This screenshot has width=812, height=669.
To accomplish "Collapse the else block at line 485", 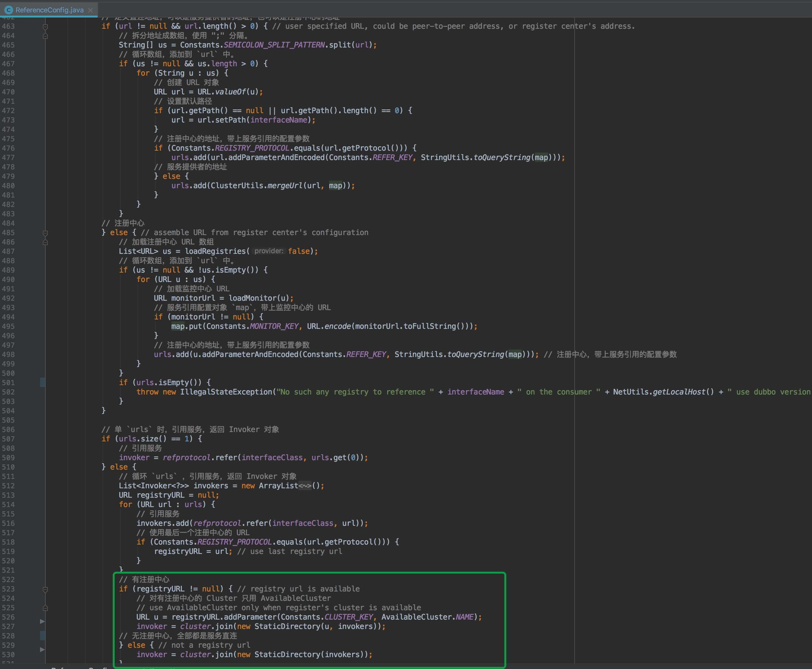I will pos(45,233).
